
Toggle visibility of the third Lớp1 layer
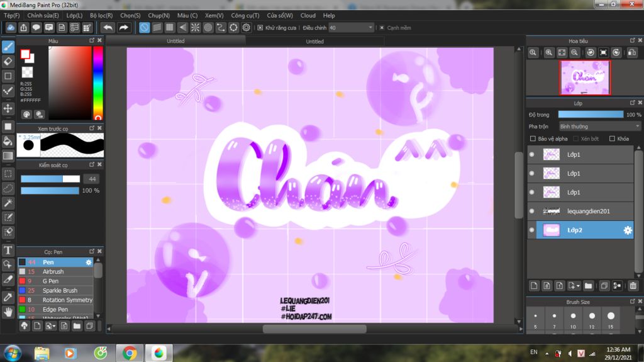click(532, 192)
